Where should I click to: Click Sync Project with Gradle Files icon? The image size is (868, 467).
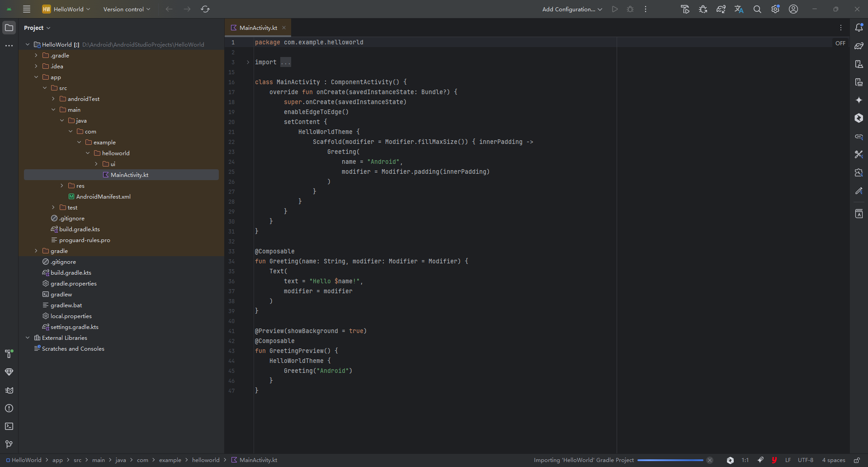[x=721, y=9]
